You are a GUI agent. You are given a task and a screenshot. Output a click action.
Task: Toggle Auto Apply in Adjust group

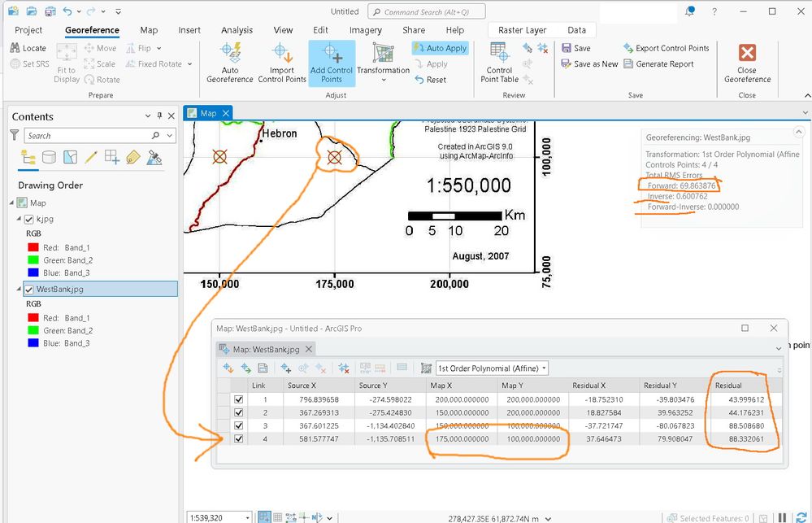coord(441,48)
